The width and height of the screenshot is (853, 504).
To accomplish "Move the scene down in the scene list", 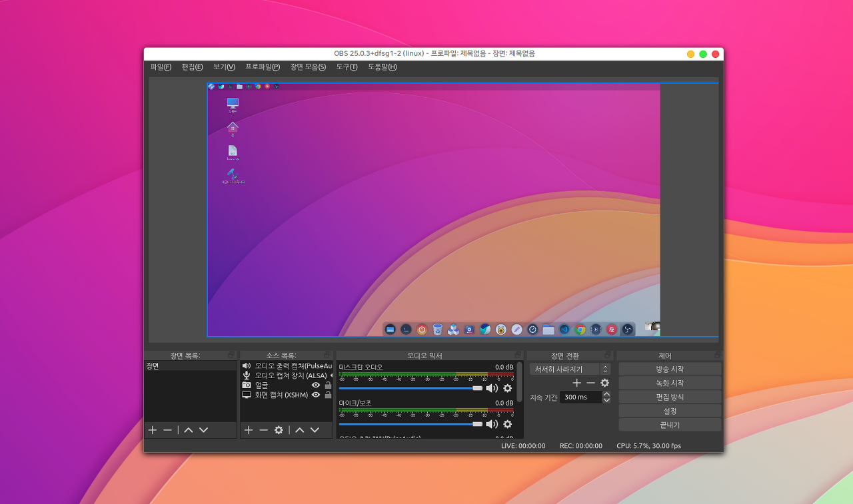I will tap(204, 430).
